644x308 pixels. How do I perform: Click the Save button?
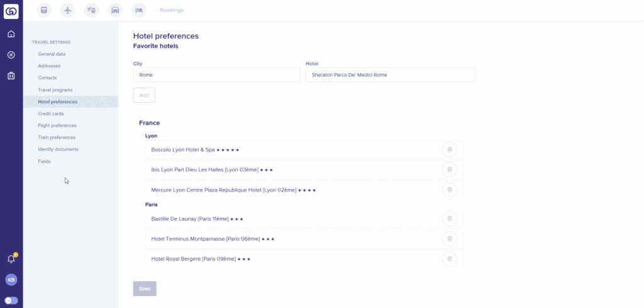click(145, 288)
